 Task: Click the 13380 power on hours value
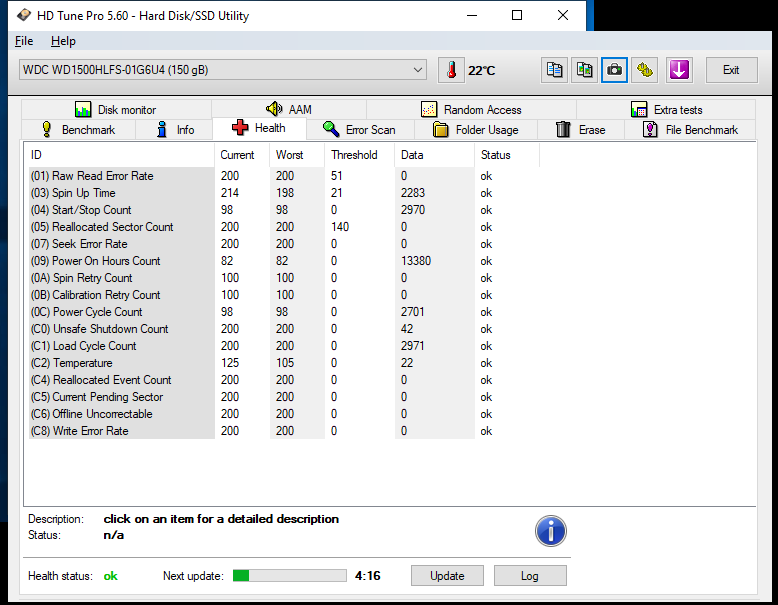point(416,261)
